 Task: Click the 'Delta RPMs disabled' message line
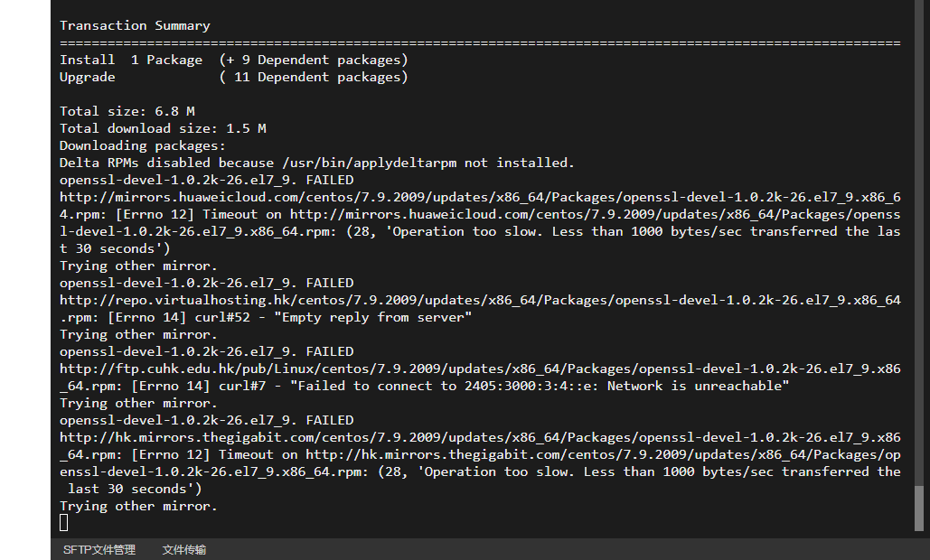[x=316, y=163]
